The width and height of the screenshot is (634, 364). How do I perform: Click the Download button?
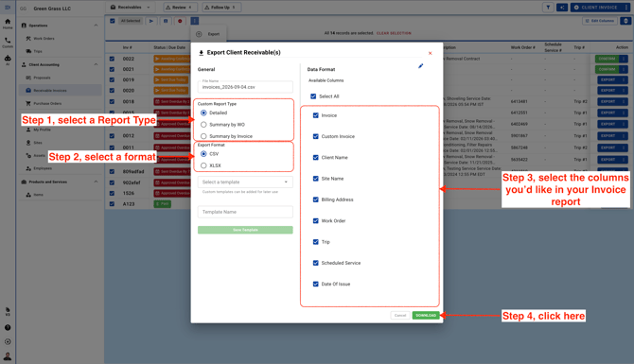click(x=426, y=315)
